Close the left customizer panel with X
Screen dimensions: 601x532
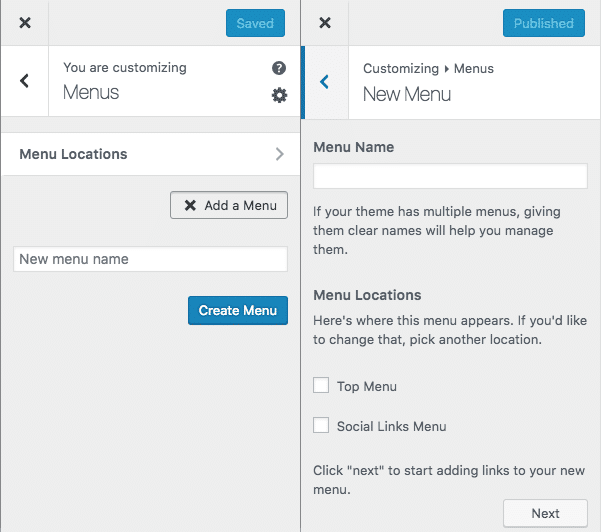coord(25,23)
